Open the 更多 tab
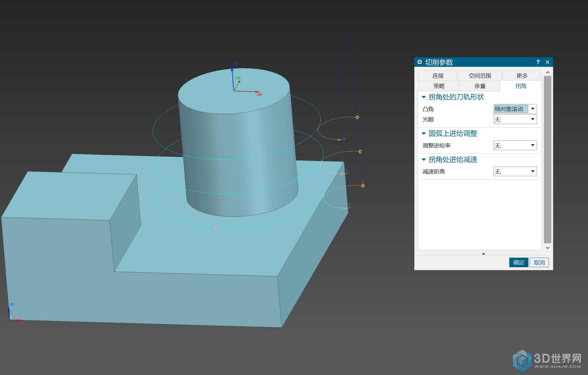This screenshot has height=375, width=588. [x=522, y=76]
